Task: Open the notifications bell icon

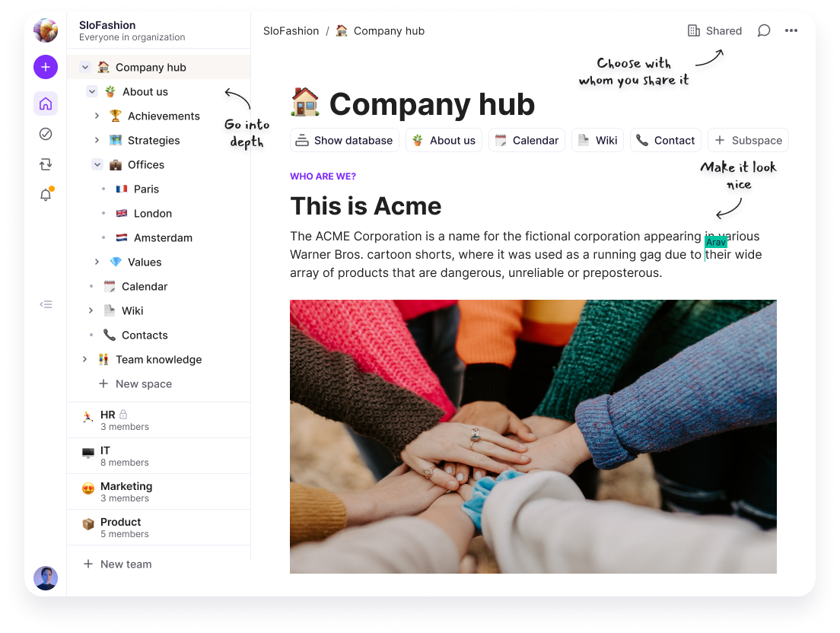Action: (x=46, y=194)
